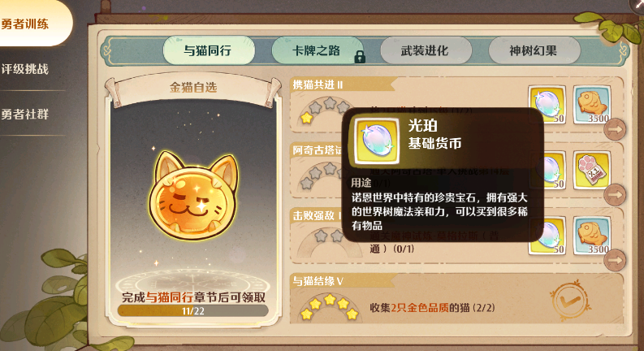Click the 11/22 chapter progress bar
644x351 pixels.
pyautogui.click(x=193, y=310)
